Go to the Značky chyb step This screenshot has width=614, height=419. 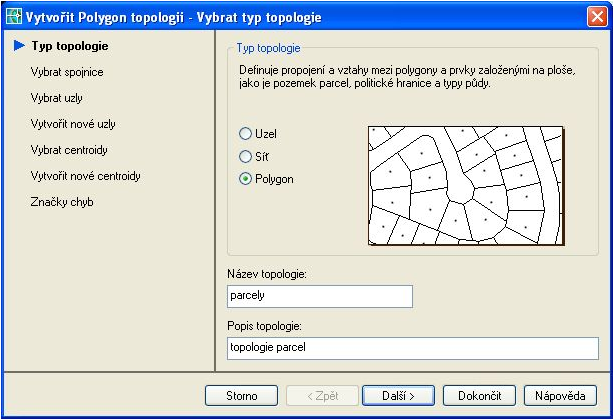[62, 202]
